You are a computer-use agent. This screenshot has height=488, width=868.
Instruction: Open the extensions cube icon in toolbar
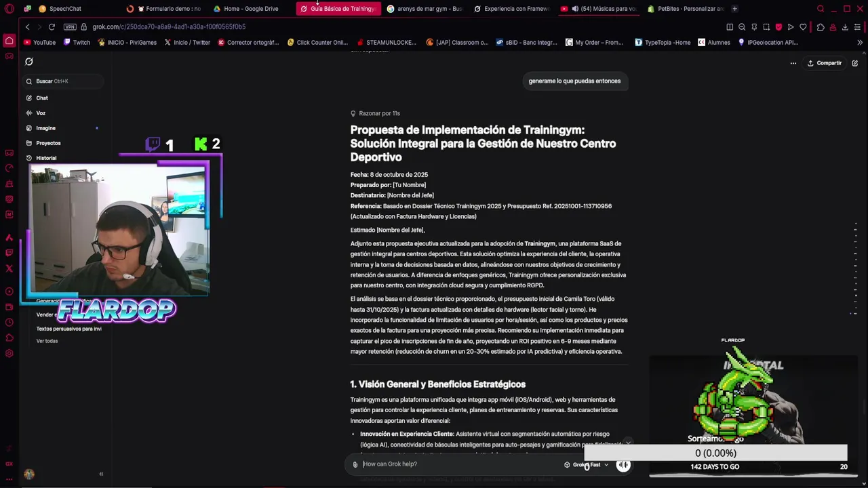click(x=821, y=27)
